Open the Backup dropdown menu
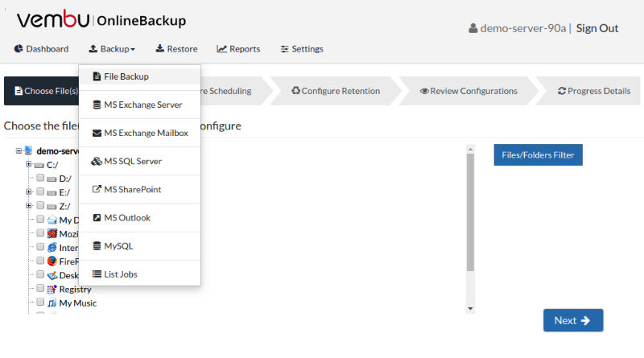Image resolution: width=644 pixels, height=358 pixels. click(x=112, y=49)
